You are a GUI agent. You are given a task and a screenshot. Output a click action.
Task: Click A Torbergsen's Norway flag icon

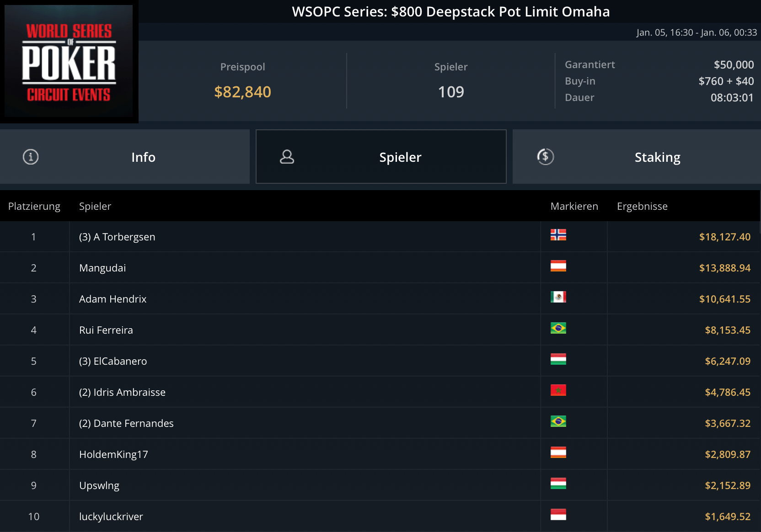pyautogui.click(x=558, y=235)
